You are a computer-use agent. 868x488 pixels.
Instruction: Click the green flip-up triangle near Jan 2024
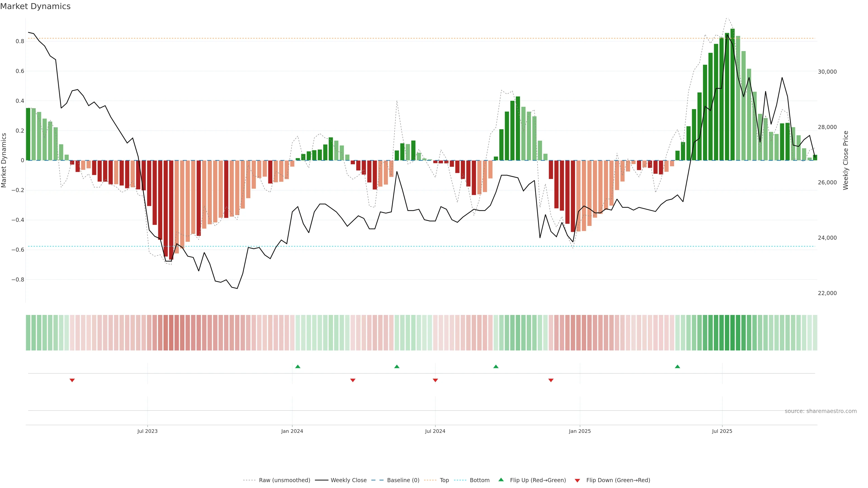(x=297, y=366)
